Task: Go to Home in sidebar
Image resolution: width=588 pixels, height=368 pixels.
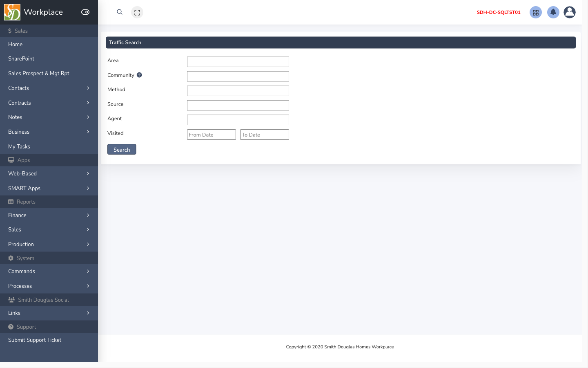Action: tap(49, 44)
